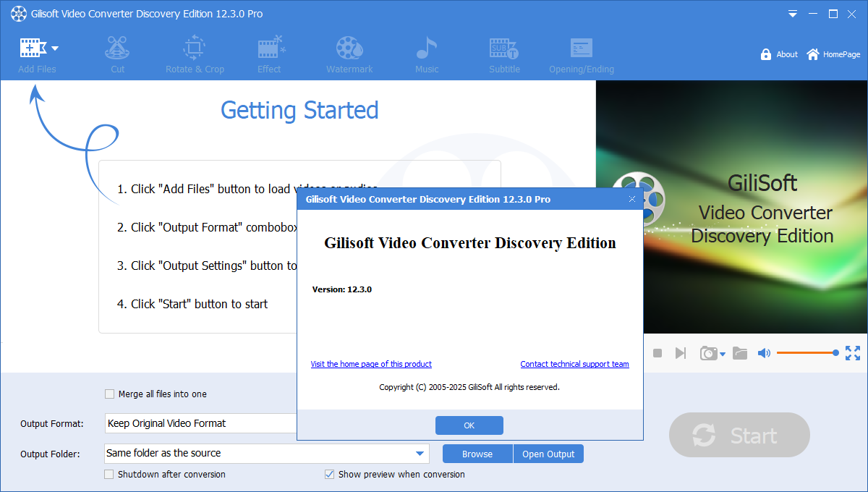Image resolution: width=868 pixels, height=492 pixels.
Task: Click the Getting Started heading
Action: [299, 110]
